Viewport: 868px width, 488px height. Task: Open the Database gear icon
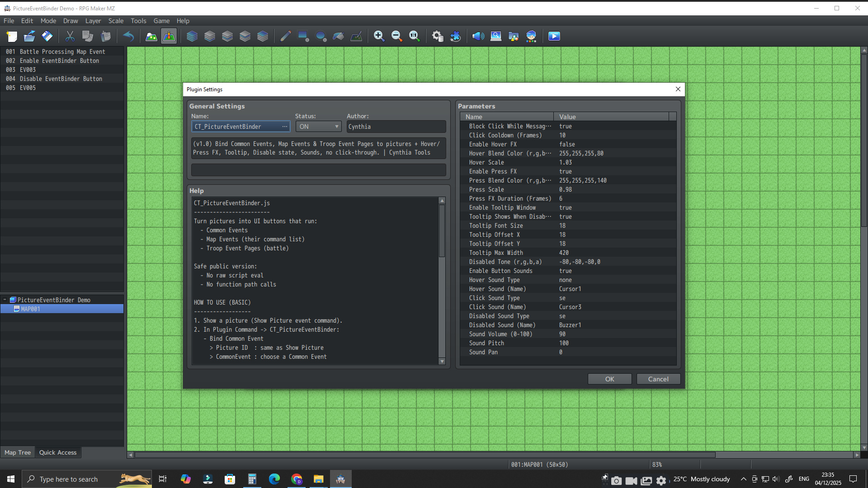click(x=437, y=36)
